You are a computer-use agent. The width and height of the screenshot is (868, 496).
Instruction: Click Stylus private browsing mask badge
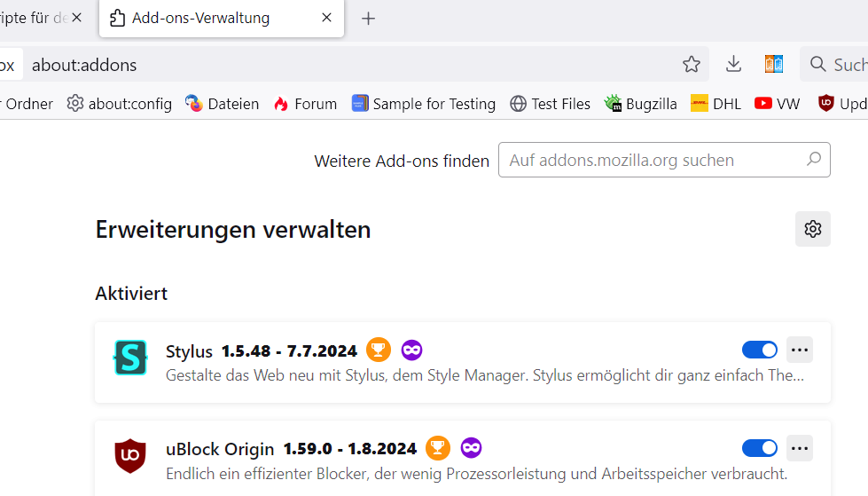(411, 350)
